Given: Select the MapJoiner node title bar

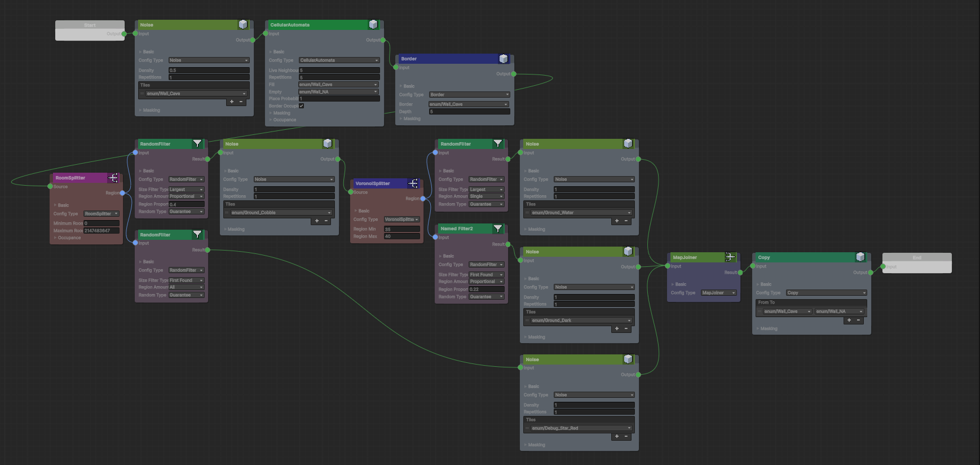Looking at the screenshot, I should [x=696, y=257].
